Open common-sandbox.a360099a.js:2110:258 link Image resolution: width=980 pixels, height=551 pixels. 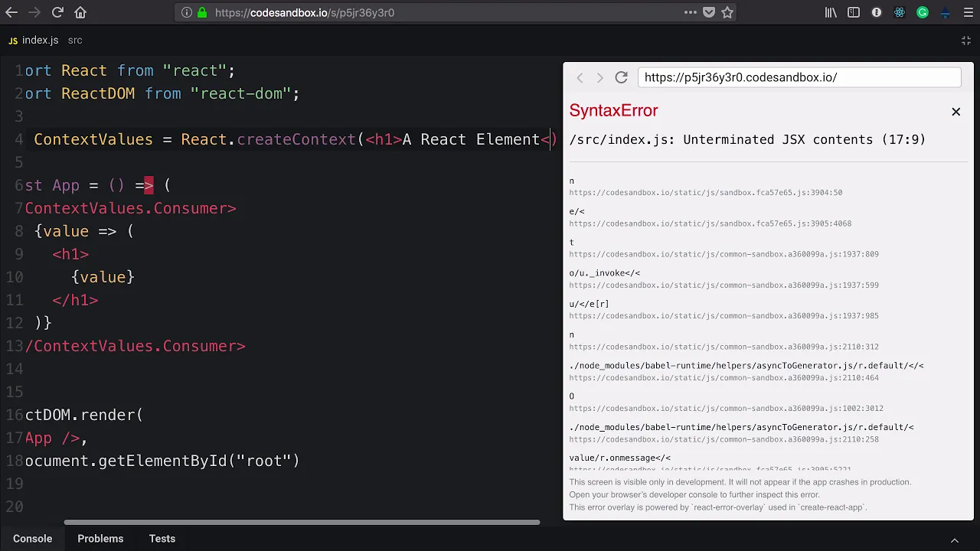pyautogui.click(x=724, y=439)
